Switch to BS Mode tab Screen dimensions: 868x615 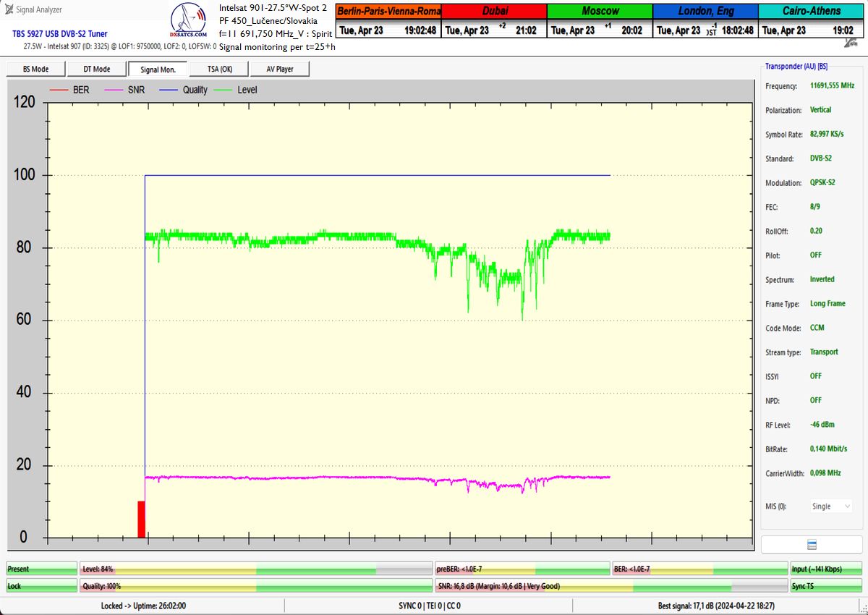35,69
